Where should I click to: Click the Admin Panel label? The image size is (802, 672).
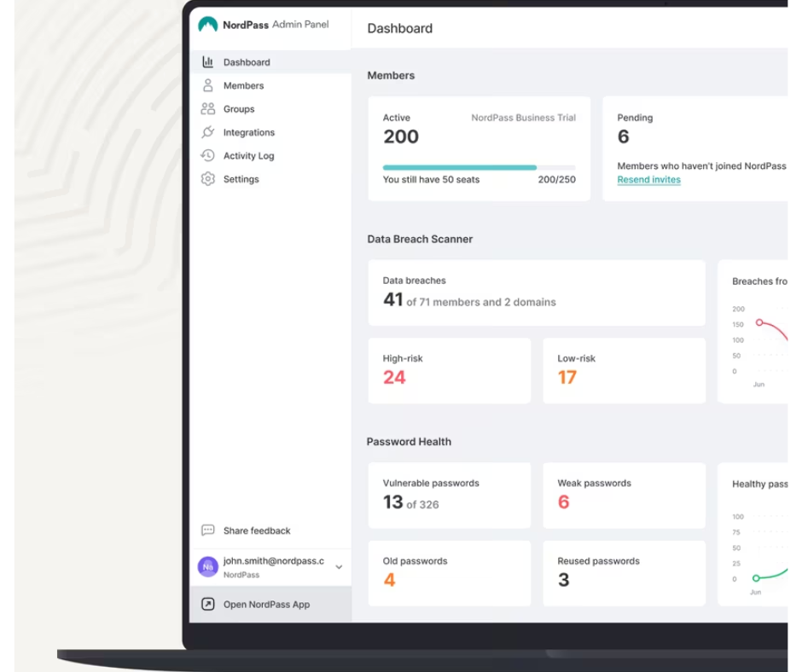300,24
